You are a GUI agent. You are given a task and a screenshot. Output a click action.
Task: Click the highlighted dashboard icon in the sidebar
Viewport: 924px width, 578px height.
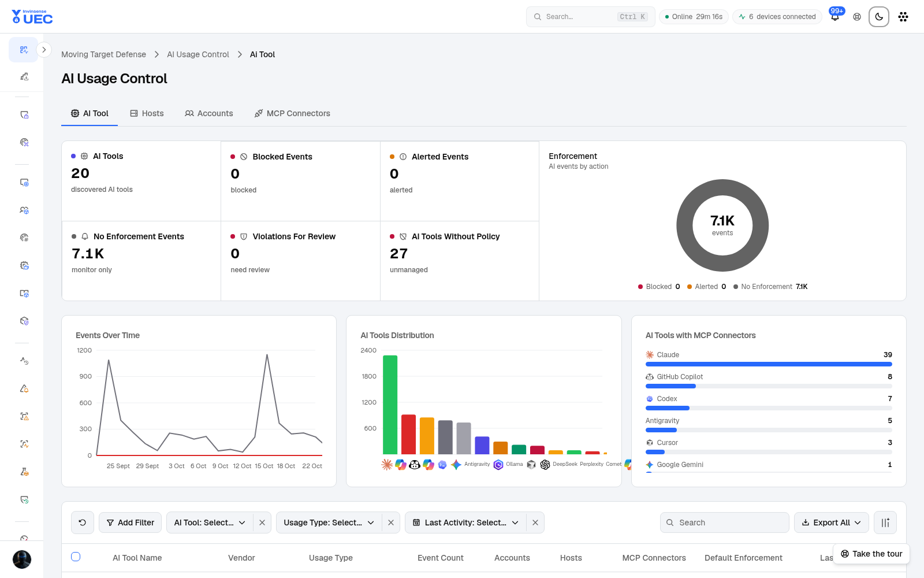click(x=24, y=50)
